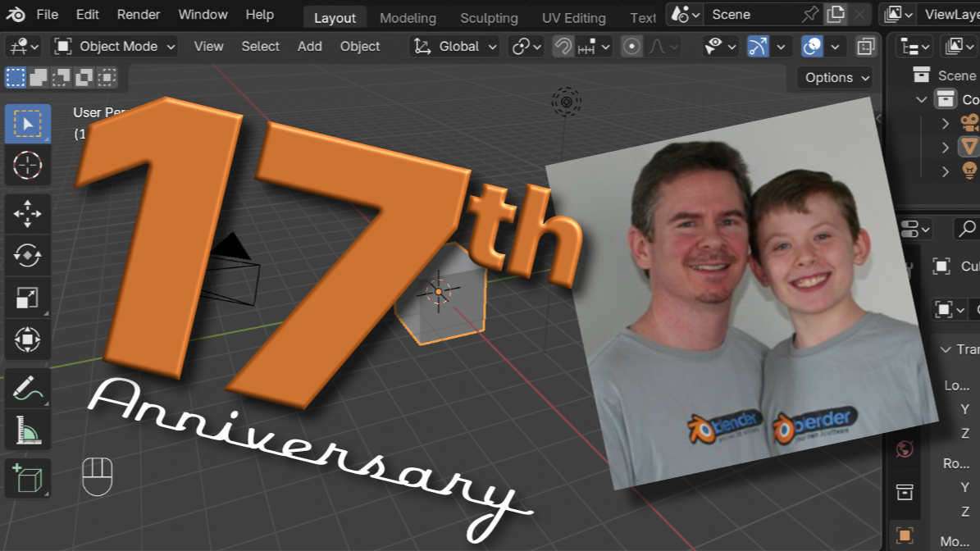Open the outliner display mode dropdown
This screenshot has width=980, height=551.
959,46
